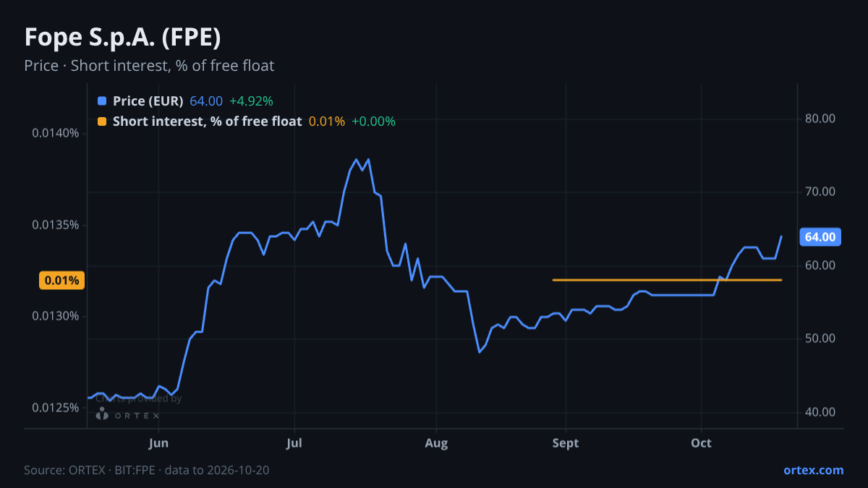Click the +0.00% short interest change value
This screenshot has height=488, width=868.
(373, 121)
